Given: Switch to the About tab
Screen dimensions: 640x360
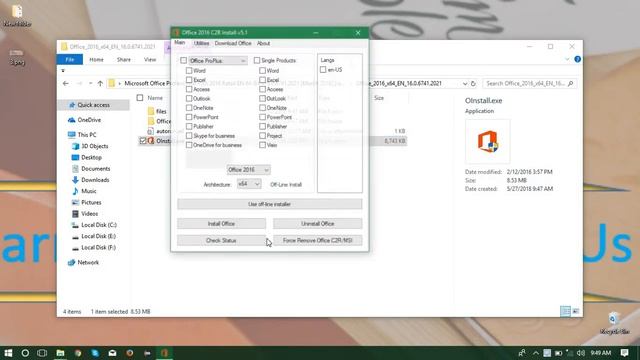Looking at the screenshot, I should pyautogui.click(x=263, y=43).
